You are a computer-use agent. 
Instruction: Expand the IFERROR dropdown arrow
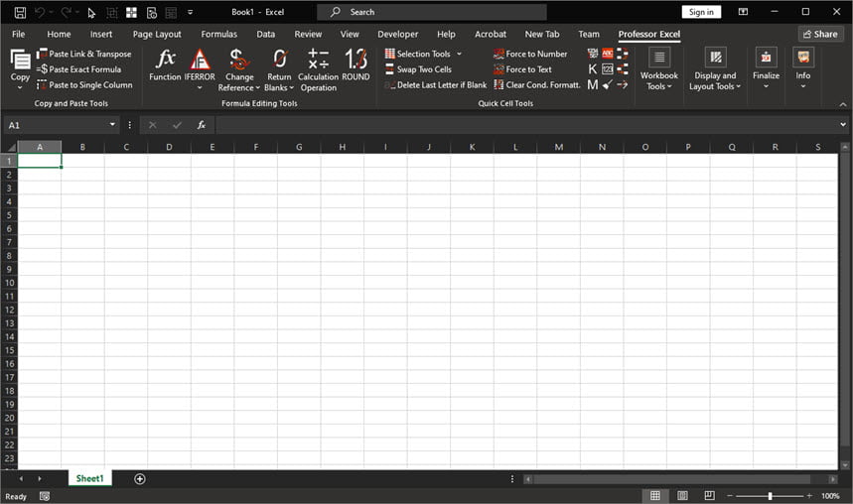pos(200,87)
